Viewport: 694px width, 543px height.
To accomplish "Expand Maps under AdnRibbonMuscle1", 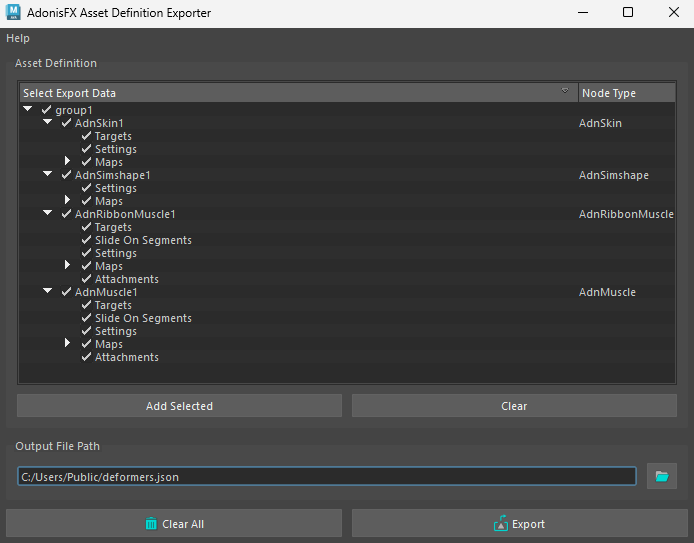I will tap(67, 265).
